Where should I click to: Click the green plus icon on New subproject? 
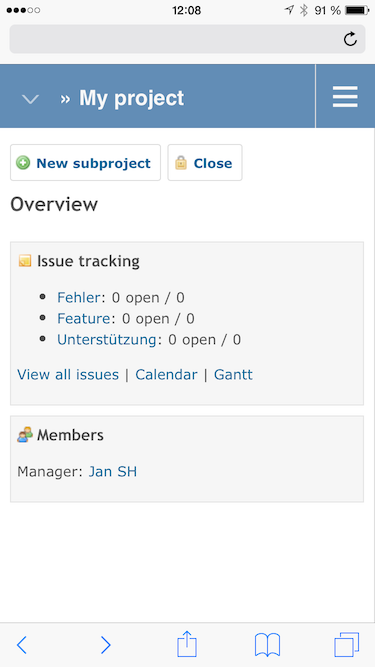click(23, 163)
